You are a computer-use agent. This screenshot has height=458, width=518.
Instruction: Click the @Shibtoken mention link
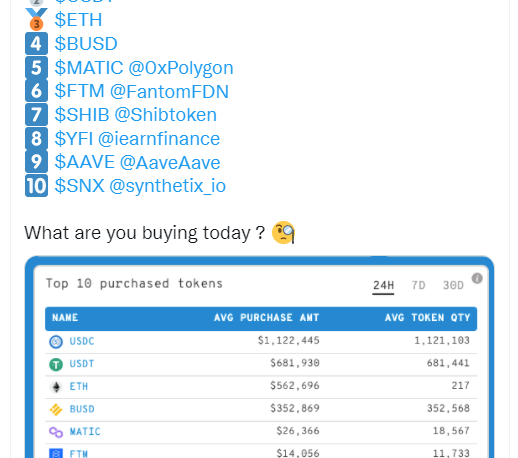coord(166,115)
